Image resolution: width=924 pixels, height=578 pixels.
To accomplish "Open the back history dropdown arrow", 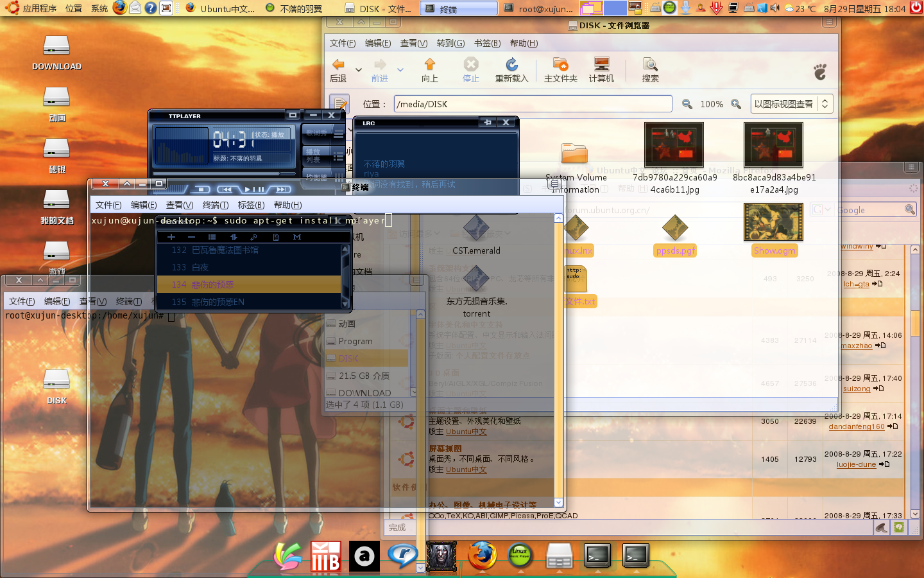I will point(359,69).
